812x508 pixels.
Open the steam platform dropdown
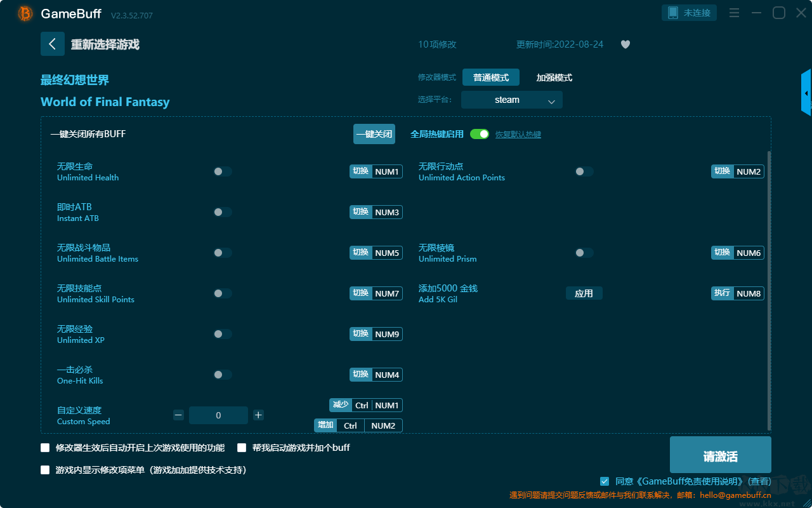[512, 100]
